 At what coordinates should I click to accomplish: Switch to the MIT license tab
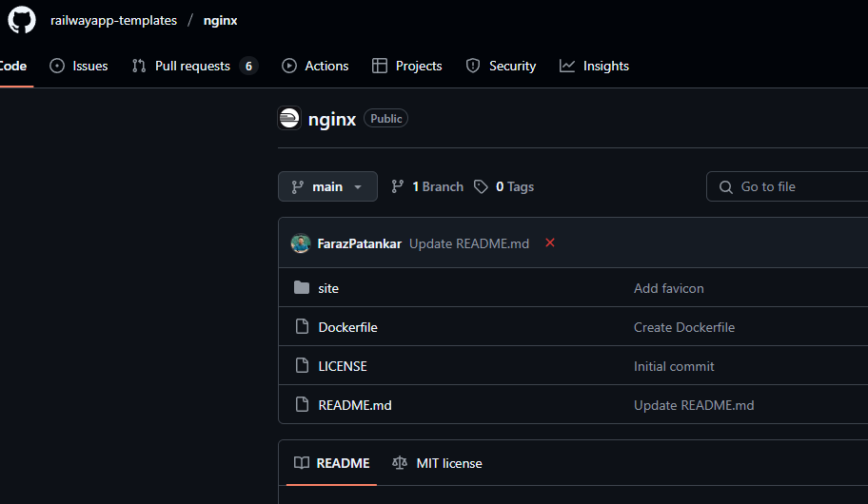[437, 463]
